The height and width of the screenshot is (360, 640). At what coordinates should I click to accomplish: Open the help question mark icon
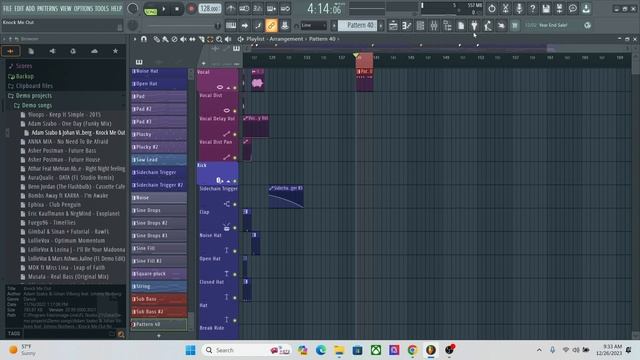coord(532,9)
